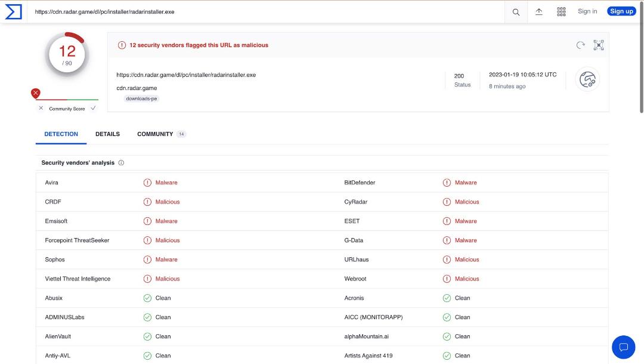Click the Sign in link
The image size is (644, 364).
[587, 11]
